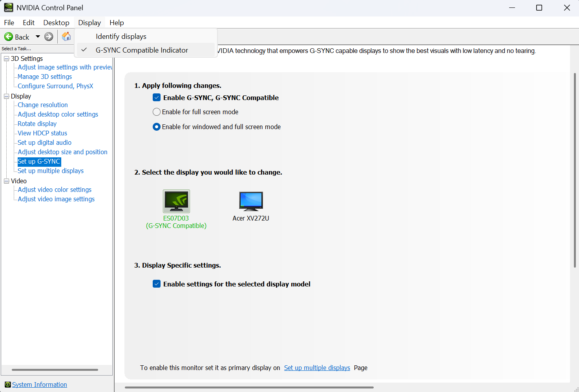The width and height of the screenshot is (579, 392).
Task: Minimize the NVIDIA Control Panel window
Action: (x=512, y=8)
